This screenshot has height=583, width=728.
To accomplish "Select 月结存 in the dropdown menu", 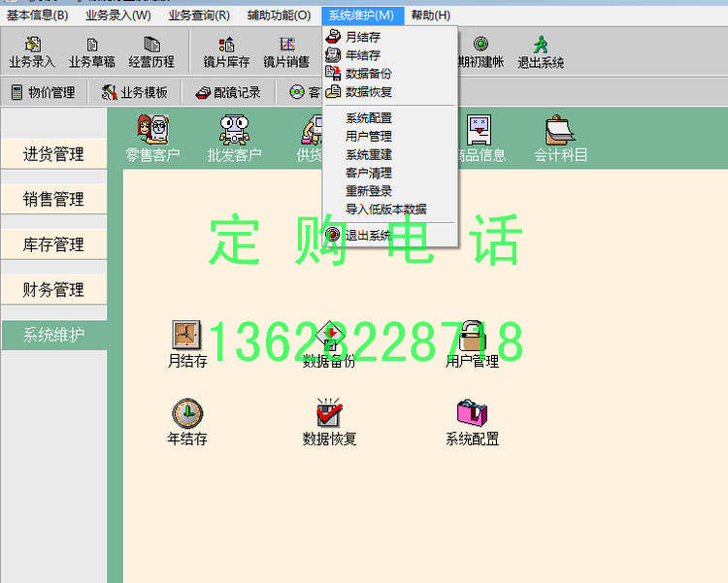I will pos(362,37).
